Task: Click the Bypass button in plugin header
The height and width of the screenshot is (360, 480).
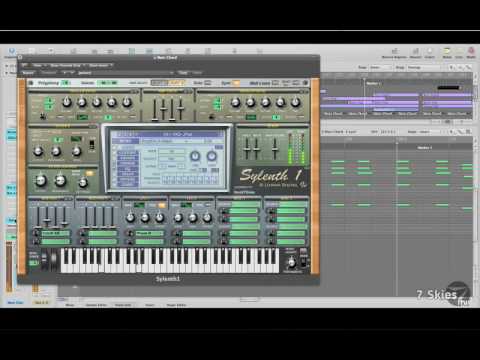Action: click(28, 72)
